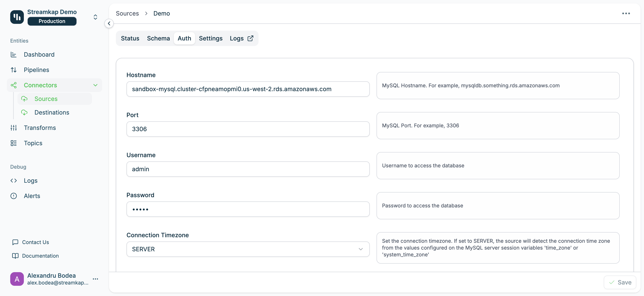
Task: Open the three-dot menu in the page header
Action: pyautogui.click(x=626, y=13)
